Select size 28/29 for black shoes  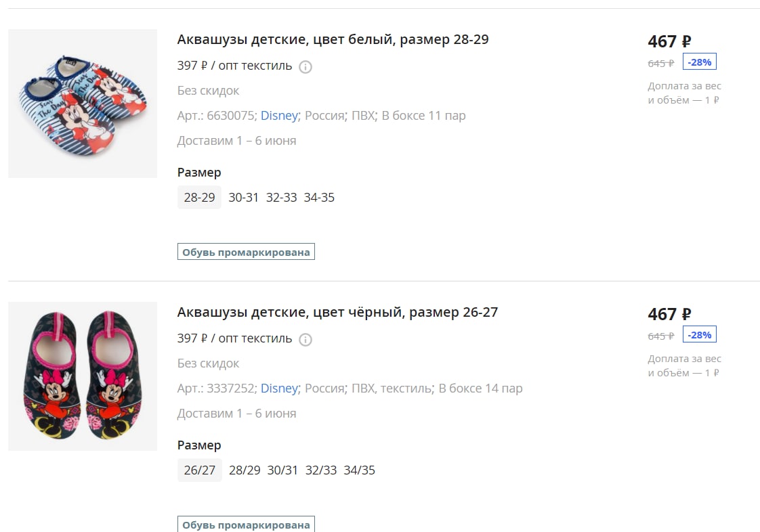click(245, 470)
